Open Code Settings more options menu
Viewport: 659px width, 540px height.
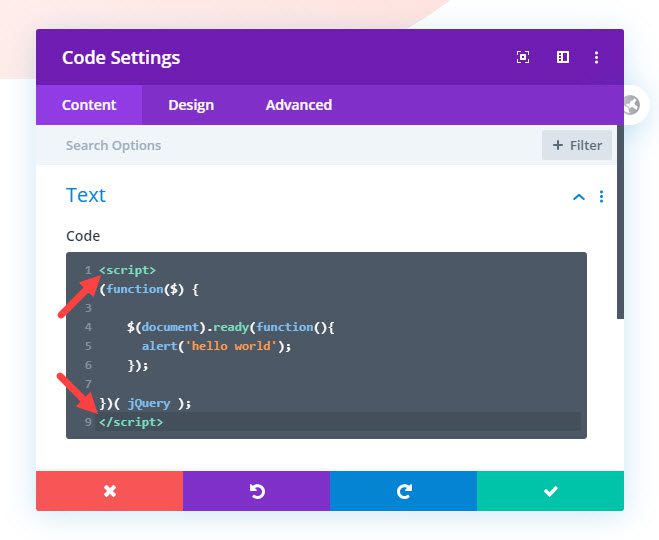[x=596, y=57]
